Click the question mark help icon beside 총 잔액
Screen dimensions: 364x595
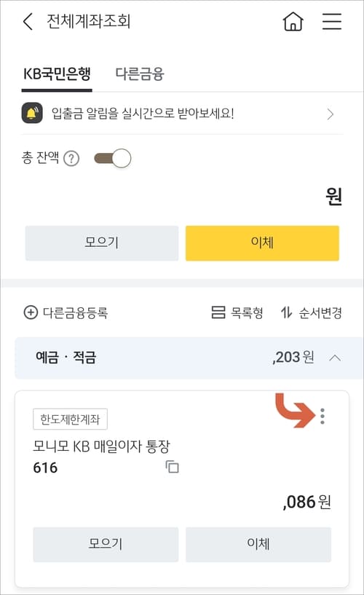(71, 159)
